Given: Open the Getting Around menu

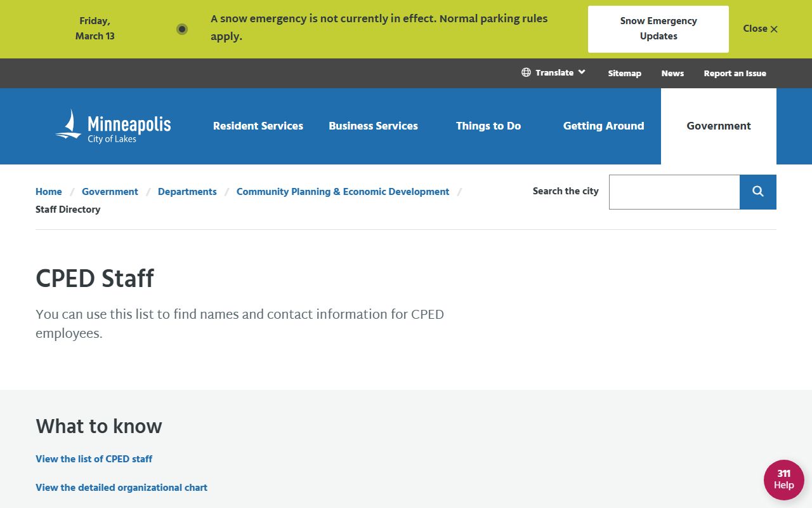Looking at the screenshot, I should pyautogui.click(x=603, y=126).
